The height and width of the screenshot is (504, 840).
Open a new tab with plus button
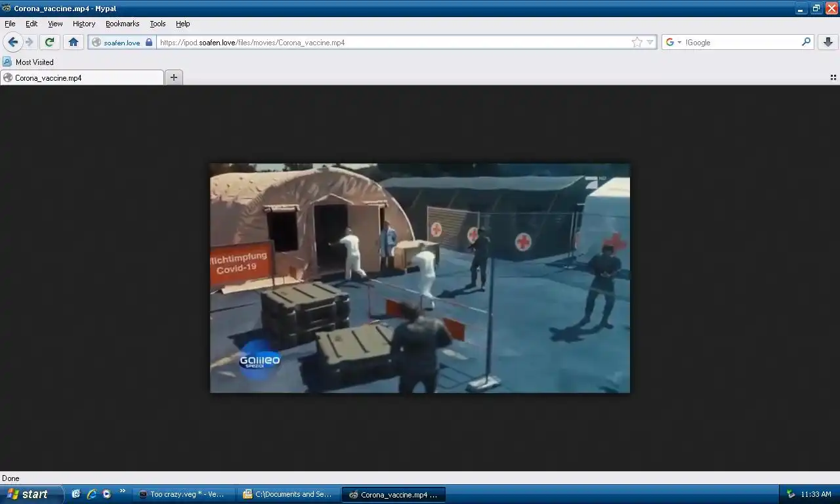pyautogui.click(x=174, y=77)
